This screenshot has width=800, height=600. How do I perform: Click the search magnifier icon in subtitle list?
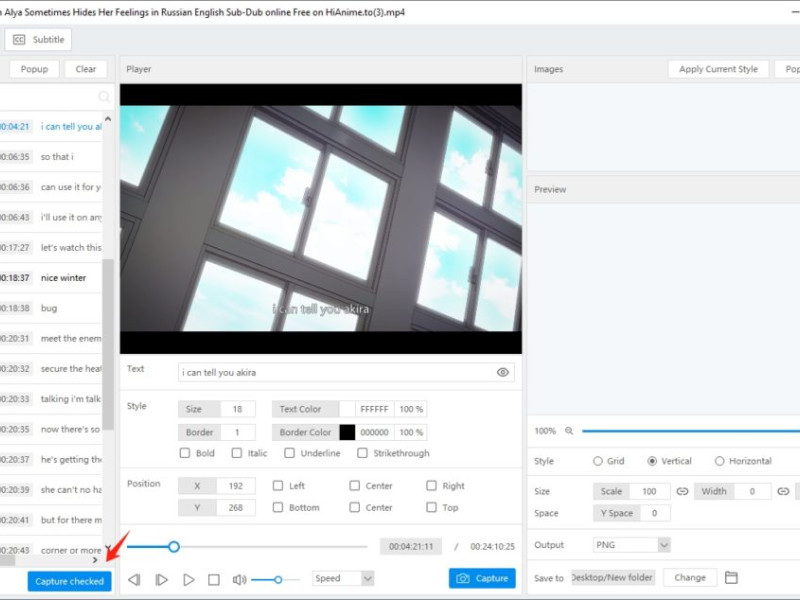coord(104,96)
